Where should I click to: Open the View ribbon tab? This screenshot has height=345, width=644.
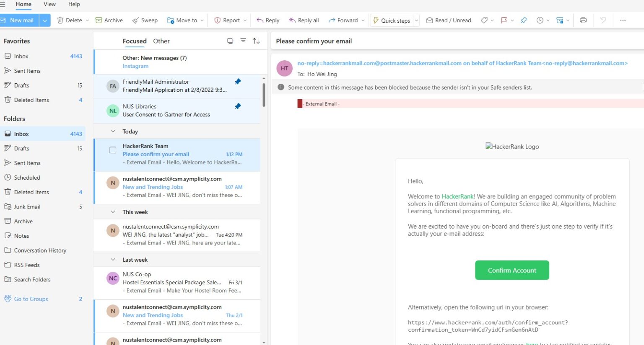[49, 4]
